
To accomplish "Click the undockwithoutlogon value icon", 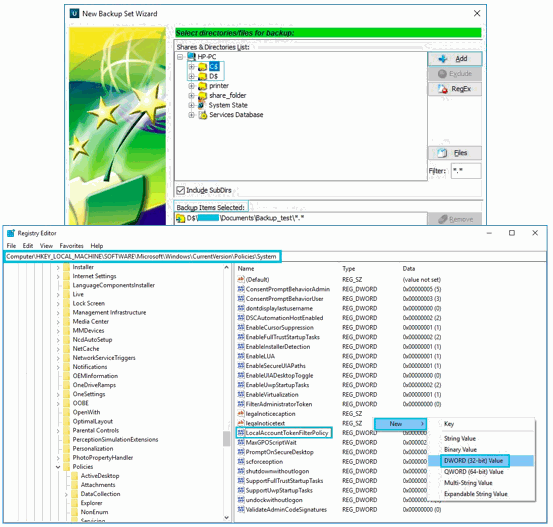I will 241,500.
